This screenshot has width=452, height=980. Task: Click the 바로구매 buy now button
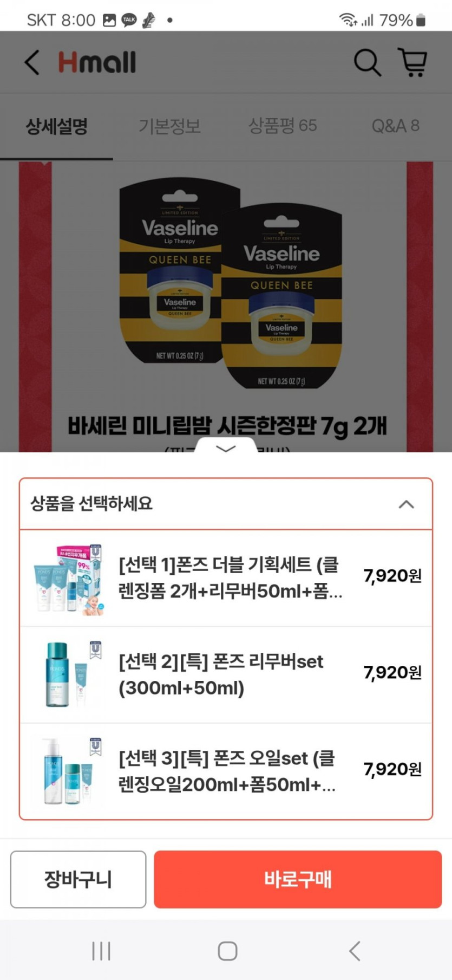click(298, 879)
